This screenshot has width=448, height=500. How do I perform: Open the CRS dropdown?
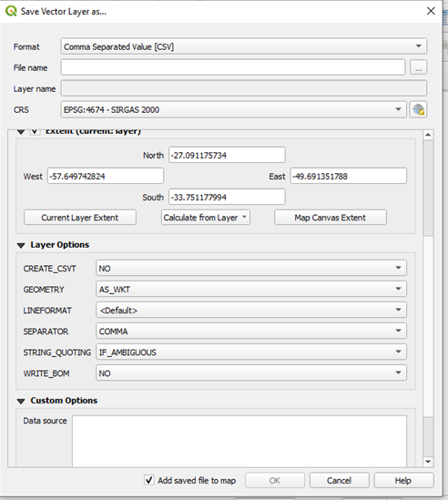pos(234,109)
